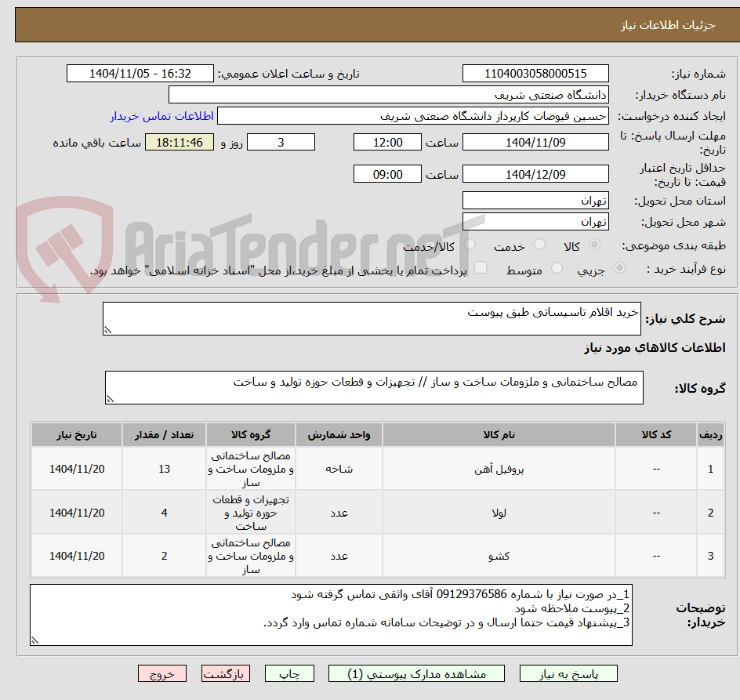
Task: Click the کد کالا column header
Action: tap(656, 435)
